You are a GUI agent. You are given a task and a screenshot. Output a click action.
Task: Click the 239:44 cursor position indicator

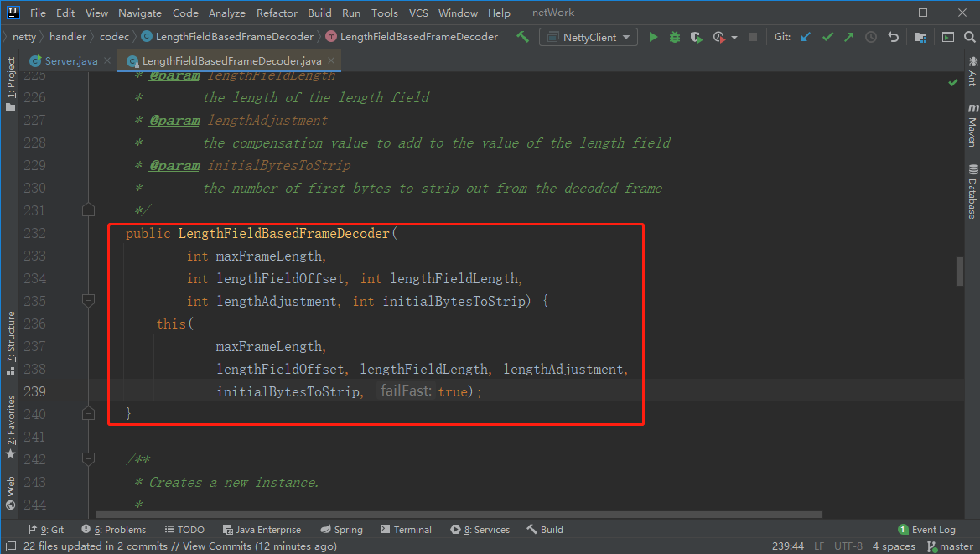787,546
